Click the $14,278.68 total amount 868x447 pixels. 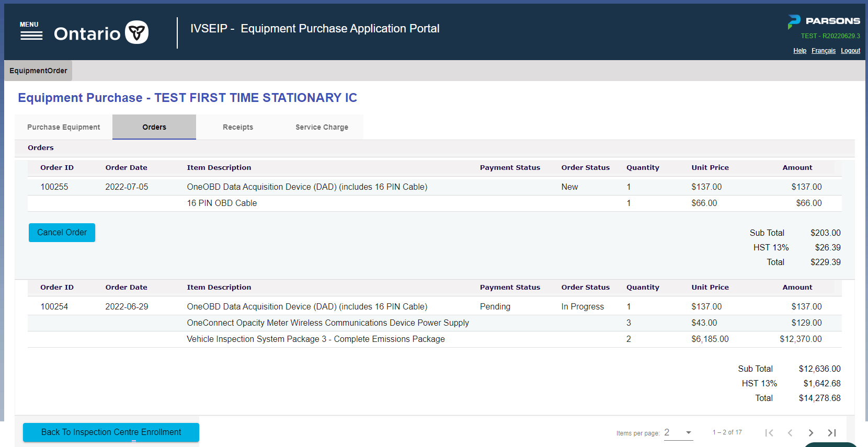(x=819, y=398)
